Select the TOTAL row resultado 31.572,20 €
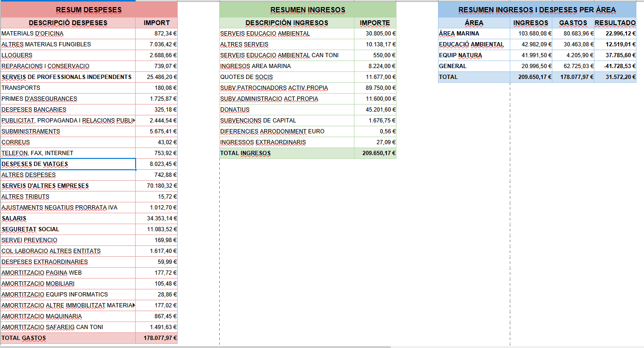 (615, 77)
